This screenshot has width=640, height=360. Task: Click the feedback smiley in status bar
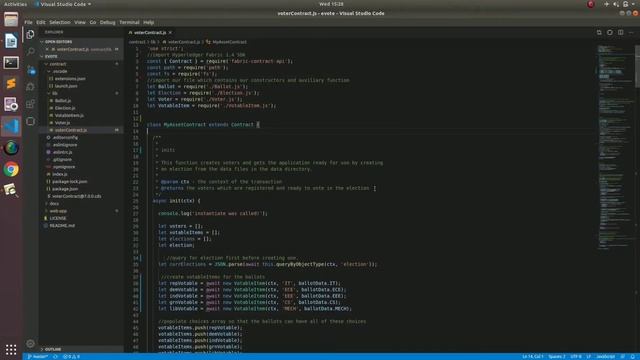point(623,357)
